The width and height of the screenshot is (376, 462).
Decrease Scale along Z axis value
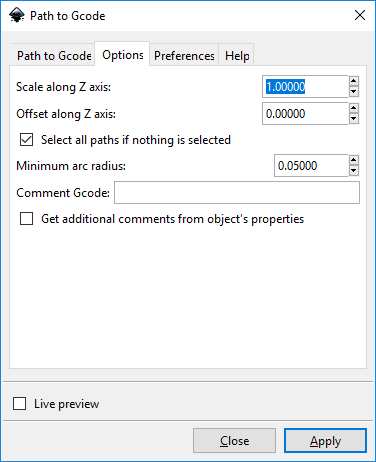pos(354,91)
